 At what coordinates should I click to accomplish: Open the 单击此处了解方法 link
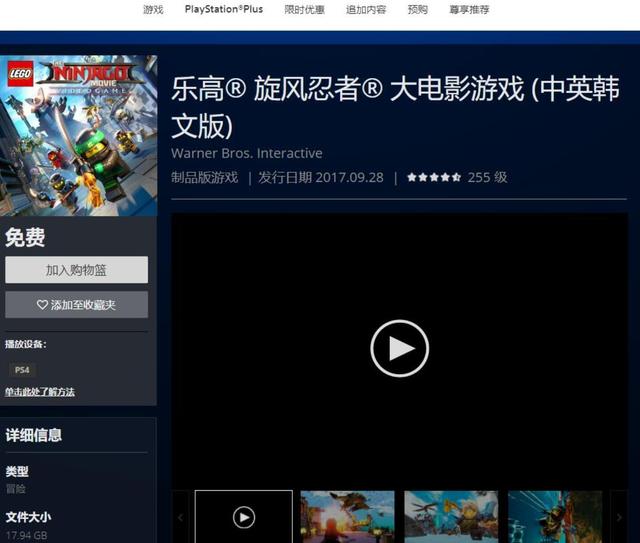point(40,392)
